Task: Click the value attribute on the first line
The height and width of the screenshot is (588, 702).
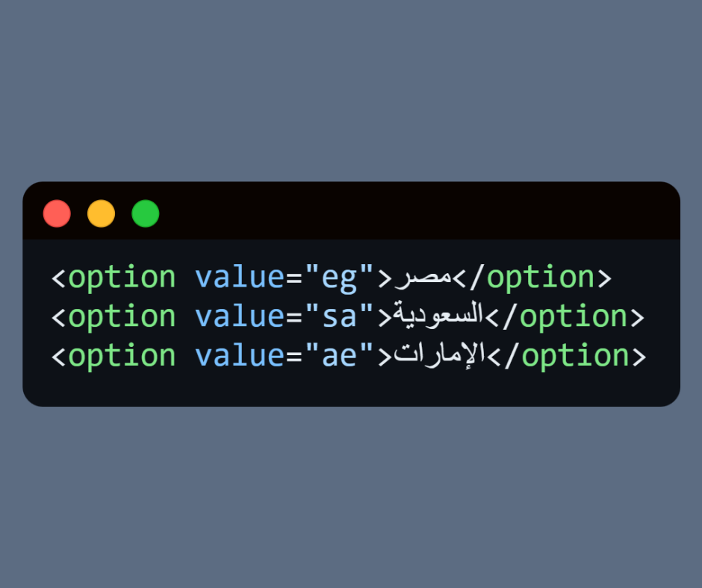Action: (239, 278)
